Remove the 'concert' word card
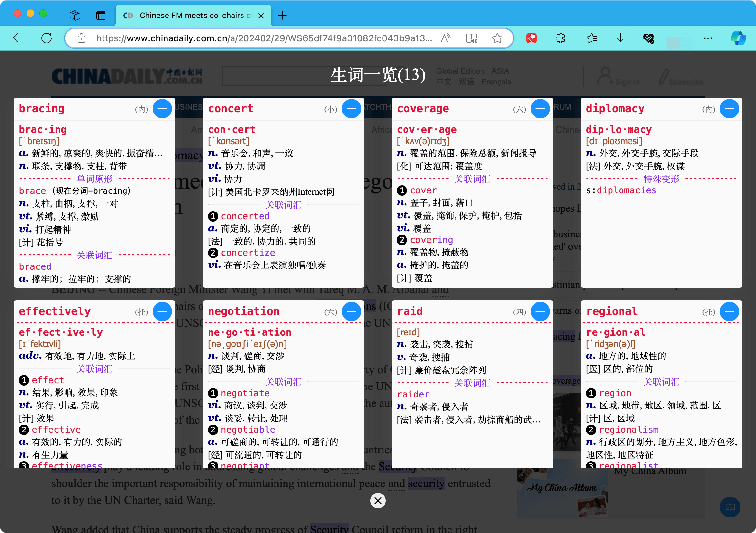The height and width of the screenshot is (533, 756). [351, 109]
